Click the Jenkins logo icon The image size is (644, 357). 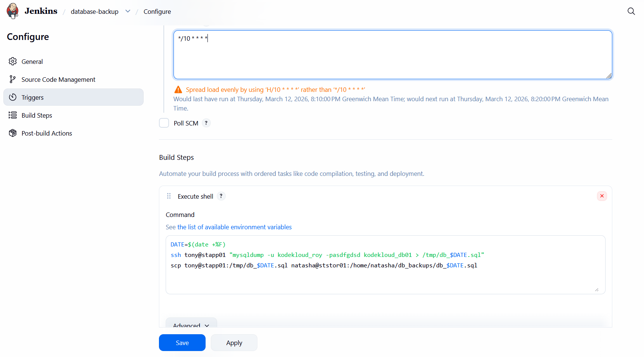click(x=12, y=10)
